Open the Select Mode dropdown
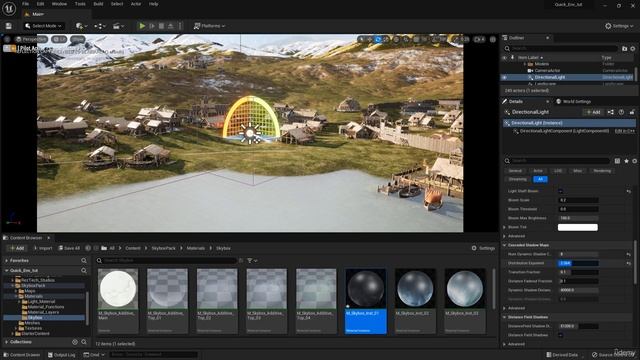This screenshot has width=640, height=360. tap(44, 26)
